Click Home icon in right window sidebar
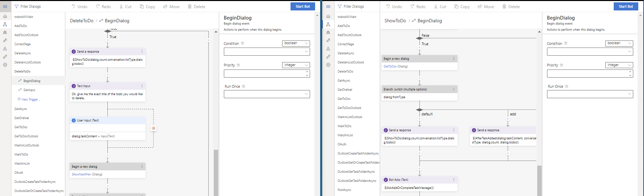This screenshot has height=196, width=644. [328, 16]
